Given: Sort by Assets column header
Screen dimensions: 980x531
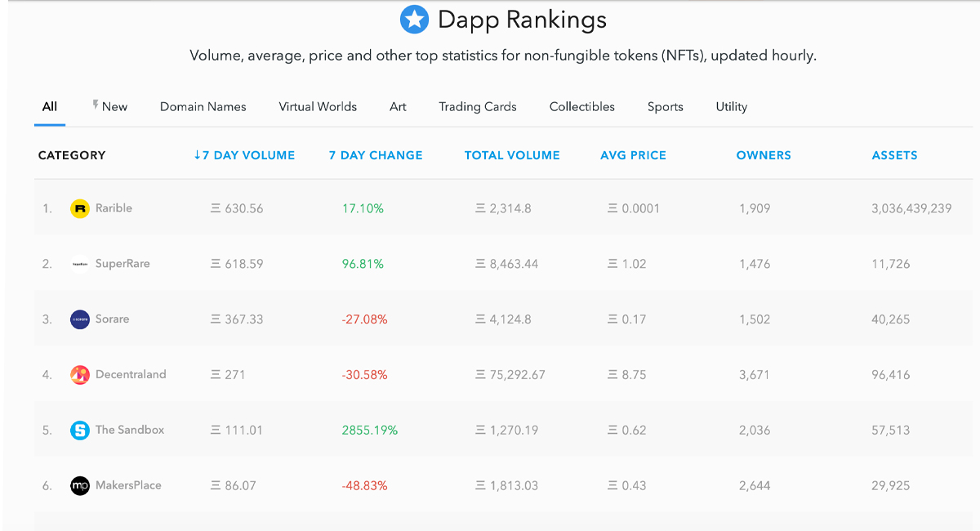Looking at the screenshot, I should click(x=895, y=155).
